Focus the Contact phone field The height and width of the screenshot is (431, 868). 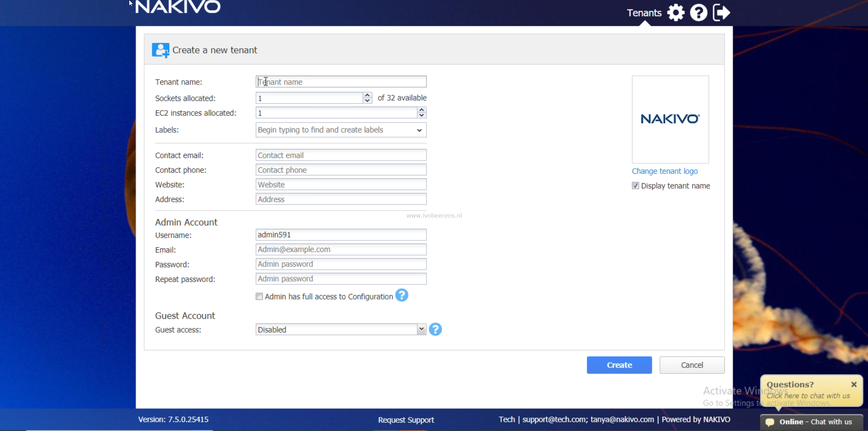(x=341, y=170)
